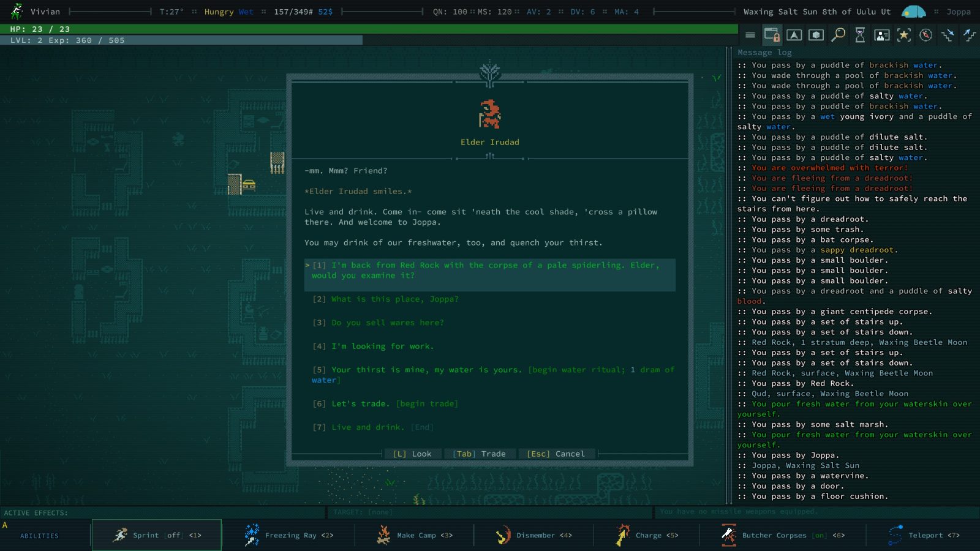Click 'You pass by a floor cushion.' log entry
Screen dimensions: 980x551
coord(820,497)
